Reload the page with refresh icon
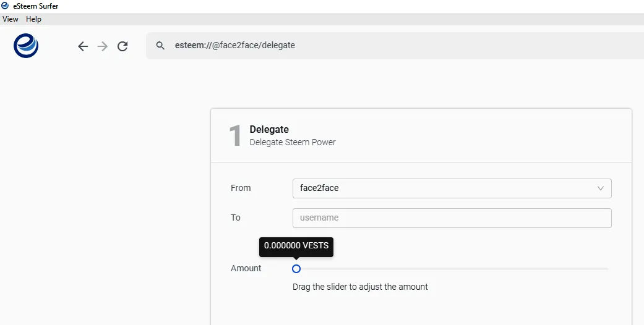This screenshot has width=644, height=325. [x=122, y=46]
